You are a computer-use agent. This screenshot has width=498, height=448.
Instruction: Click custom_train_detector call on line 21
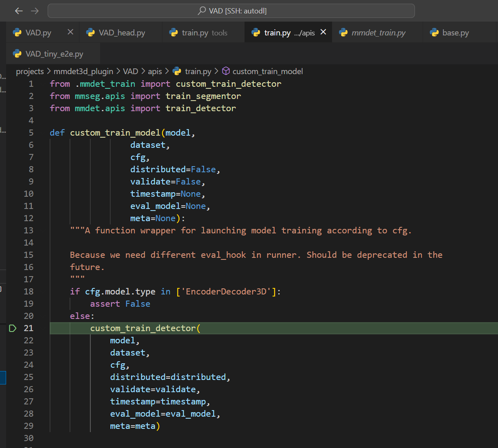[x=143, y=328]
